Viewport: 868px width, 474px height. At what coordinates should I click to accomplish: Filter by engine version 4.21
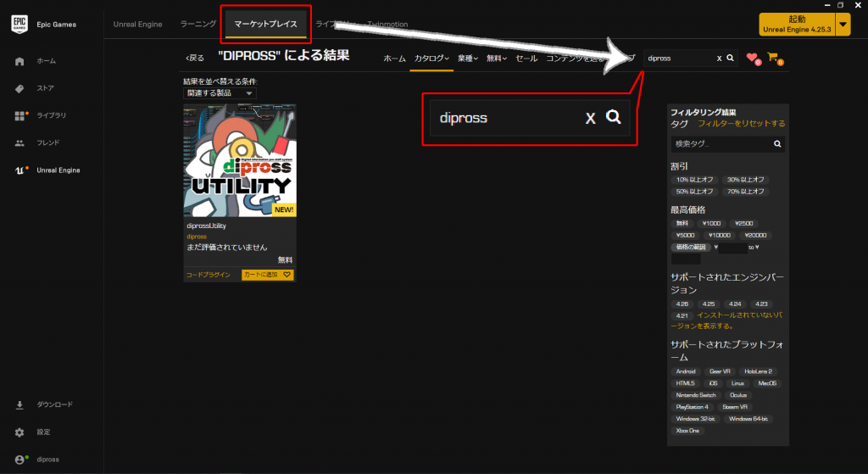tap(682, 315)
